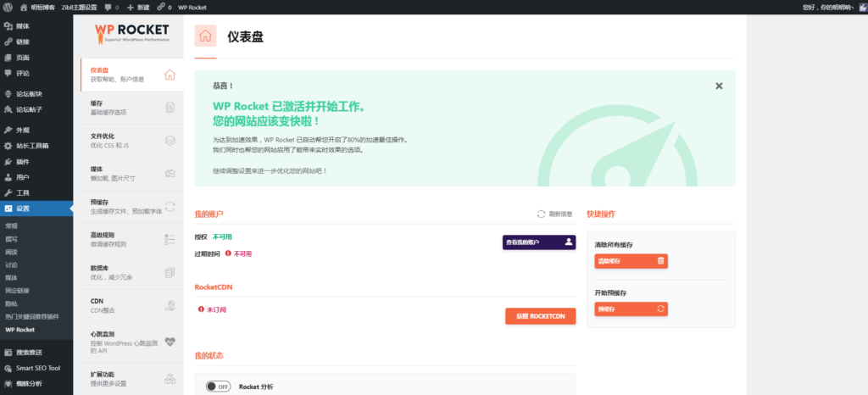Click the red 未订阅 status text
Screen dimensions: 868x395
click(216, 309)
